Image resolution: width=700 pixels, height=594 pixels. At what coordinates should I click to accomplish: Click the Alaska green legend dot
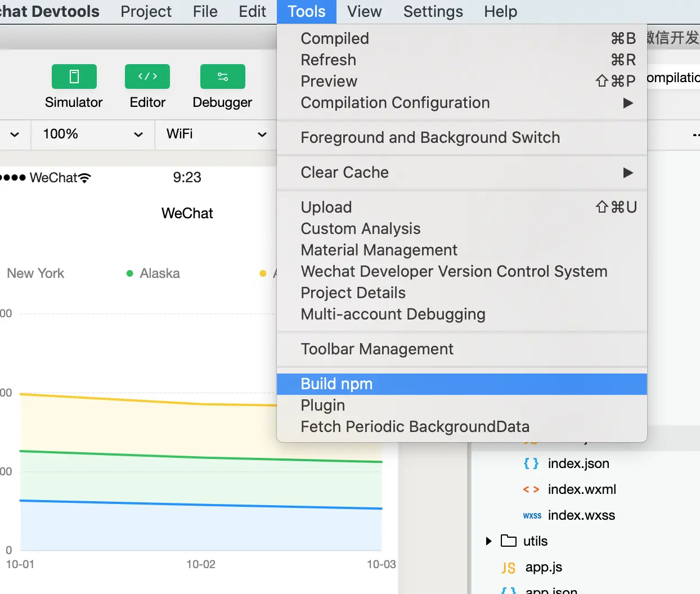[130, 273]
